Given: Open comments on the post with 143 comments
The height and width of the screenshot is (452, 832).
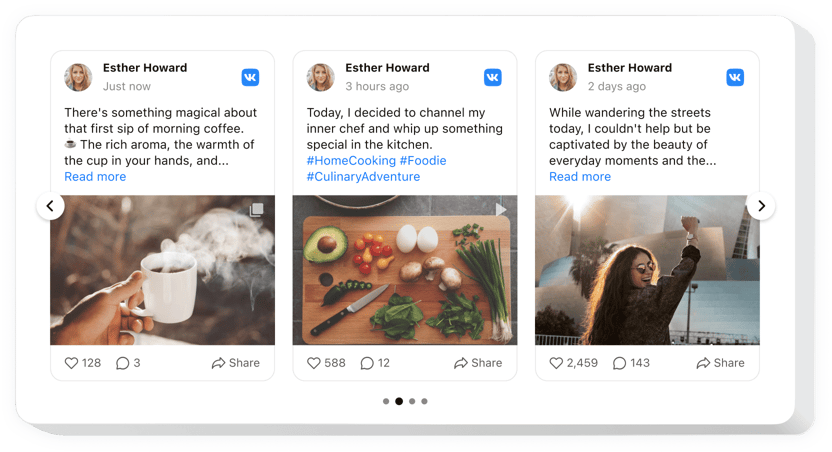Looking at the screenshot, I should [620, 363].
